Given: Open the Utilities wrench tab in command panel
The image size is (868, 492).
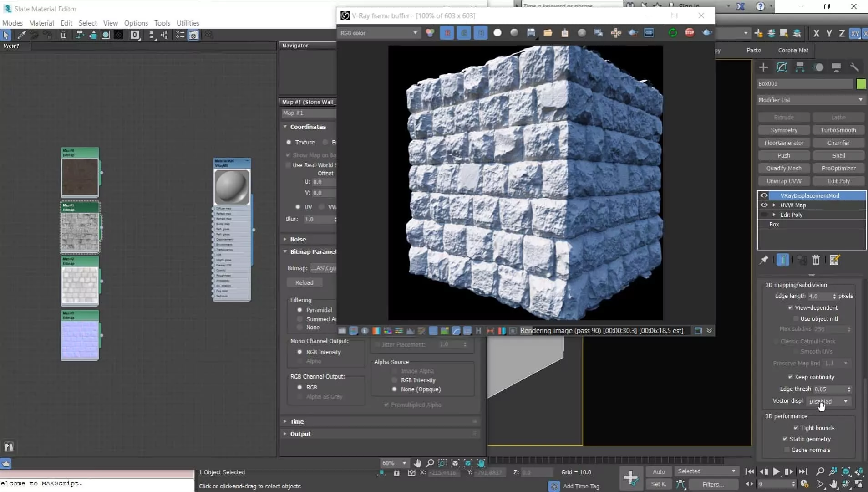Looking at the screenshot, I should tap(854, 67).
